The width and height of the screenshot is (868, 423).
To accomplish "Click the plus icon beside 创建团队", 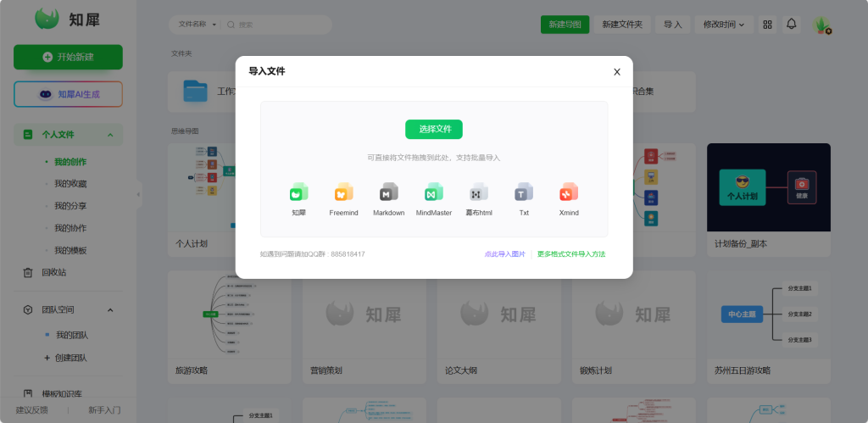I will tap(47, 358).
